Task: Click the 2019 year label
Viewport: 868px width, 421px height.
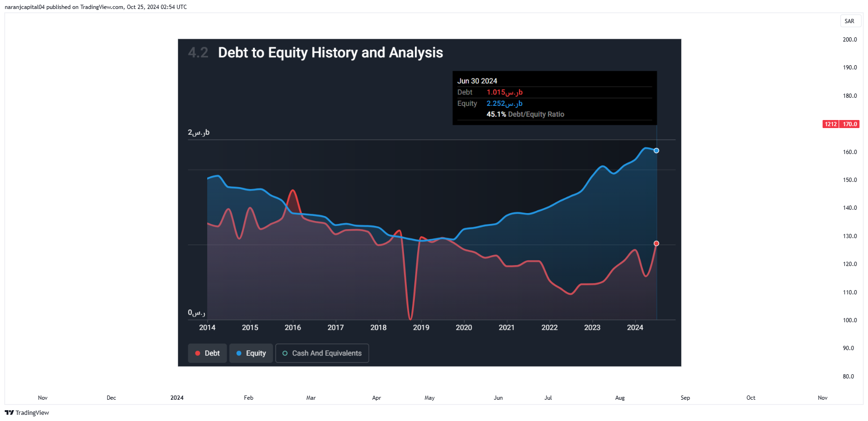Action: click(421, 327)
